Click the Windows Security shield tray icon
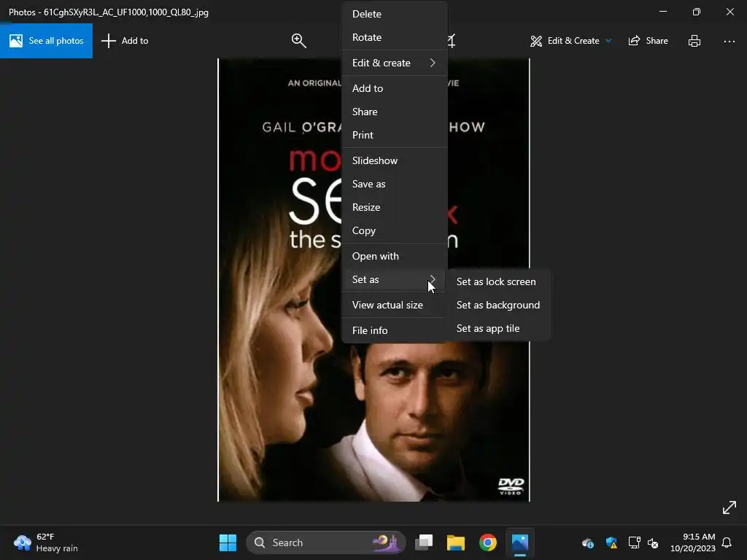 (x=611, y=542)
